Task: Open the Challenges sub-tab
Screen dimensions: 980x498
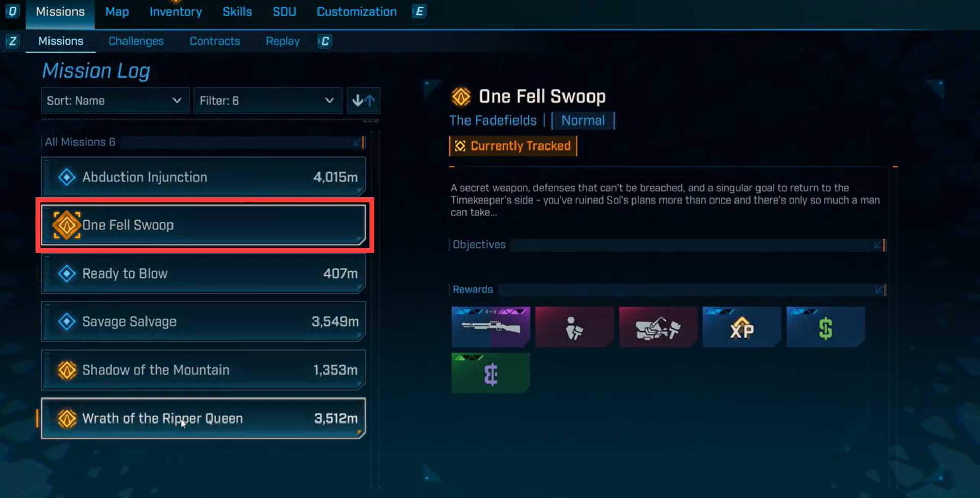Action: pyautogui.click(x=136, y=41)
